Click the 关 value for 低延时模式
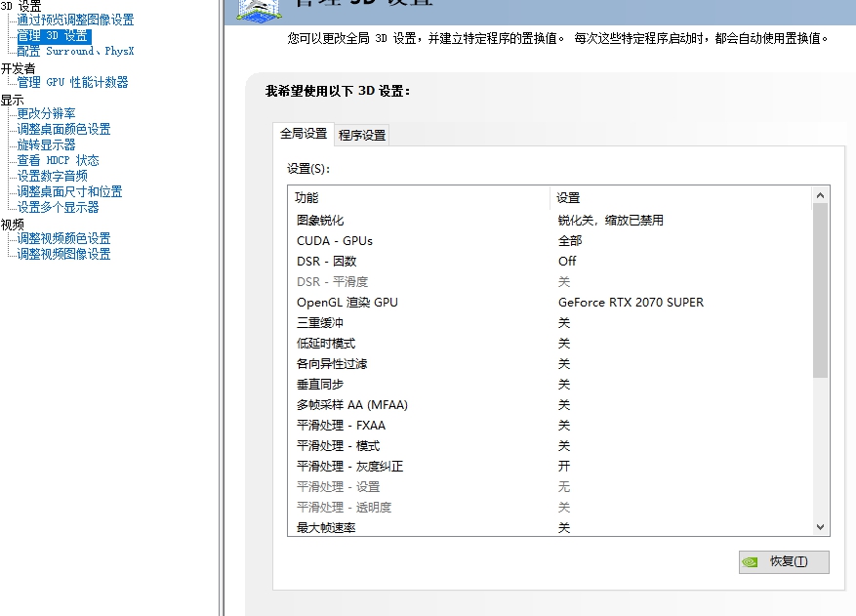Viewport: 856px width, 616px height. pyautogui.click(x=564, y=344)
